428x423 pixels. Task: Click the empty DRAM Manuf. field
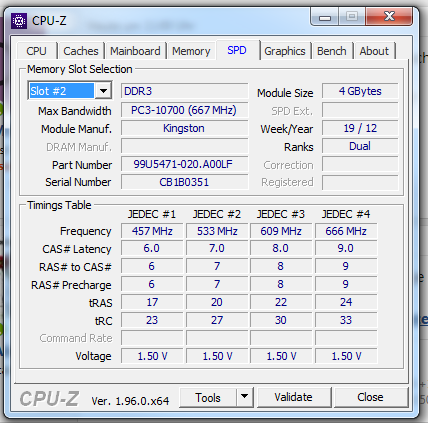185,146
